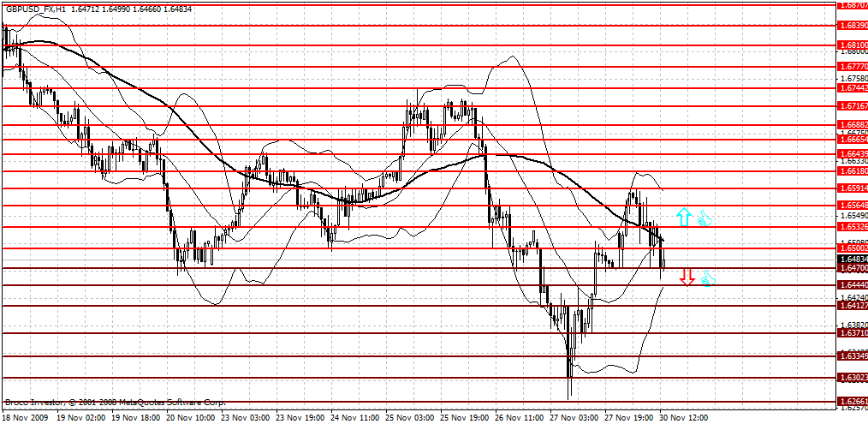Click the 1.6500 red price level label
Screen dimensions: 868x424
click(x=853, y=248)
